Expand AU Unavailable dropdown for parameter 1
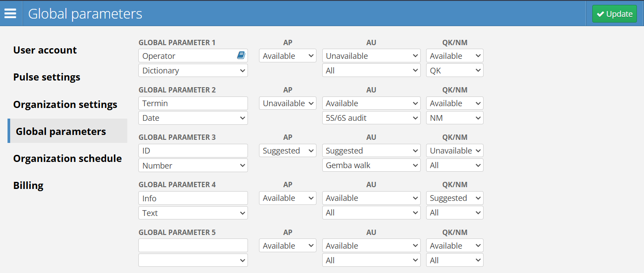 pyautogui.click(x=371, y=56)
